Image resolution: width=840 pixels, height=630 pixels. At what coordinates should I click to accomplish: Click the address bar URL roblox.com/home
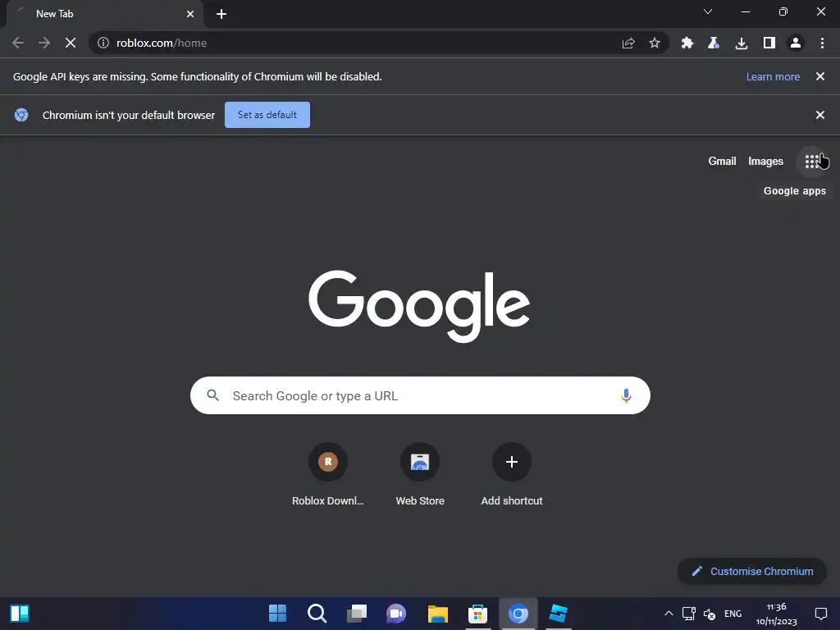[162, 43]
